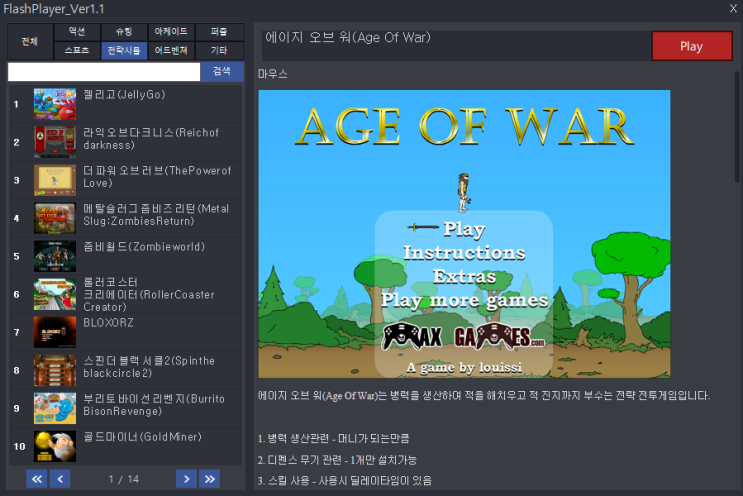The width and height of the screenshot is (743, 496).
Task: Click the red Play button
Action: click(692, 46)
